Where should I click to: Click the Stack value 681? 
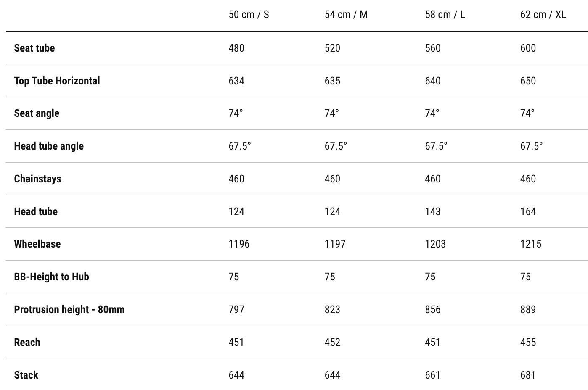point(528,375)
